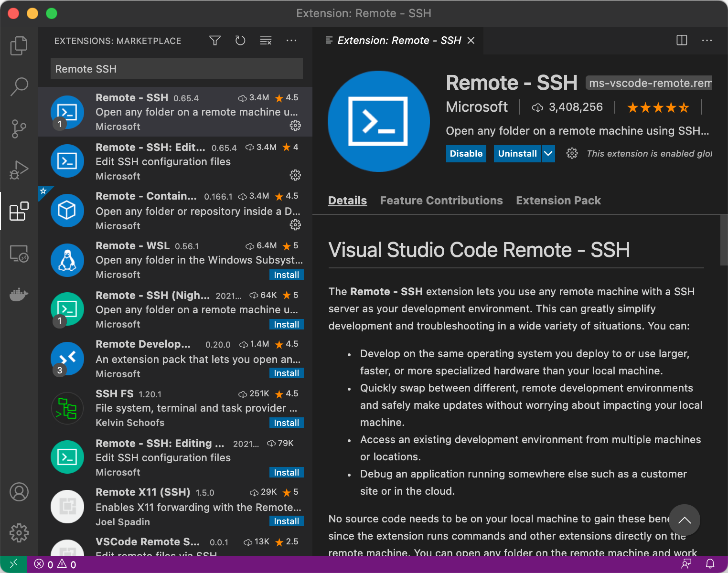Viewport: 728px width, 573px height.
Task: Click the details page scrollbar
Action: coord(724,240)
